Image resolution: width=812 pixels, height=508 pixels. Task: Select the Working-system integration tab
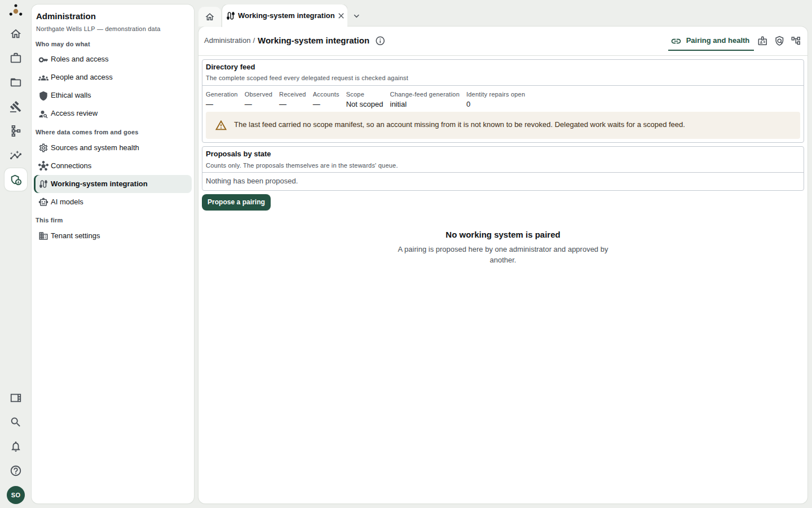click(x=285, y=16)
